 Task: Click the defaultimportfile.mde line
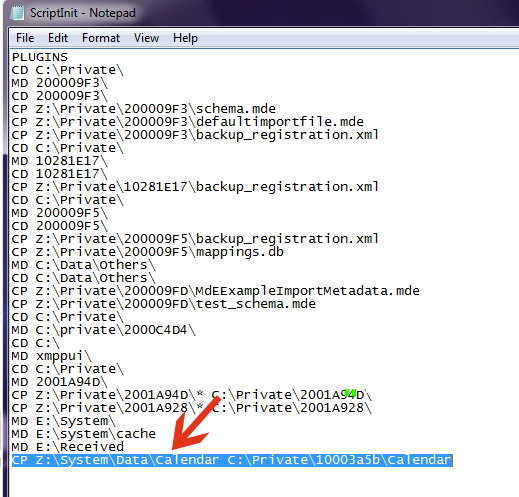(x=188, y=122)
